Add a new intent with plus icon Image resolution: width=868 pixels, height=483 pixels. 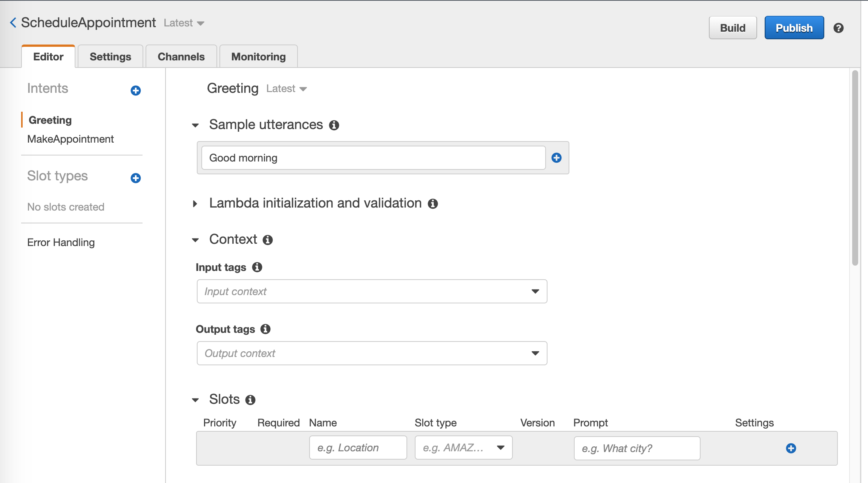tap(136, 91)
